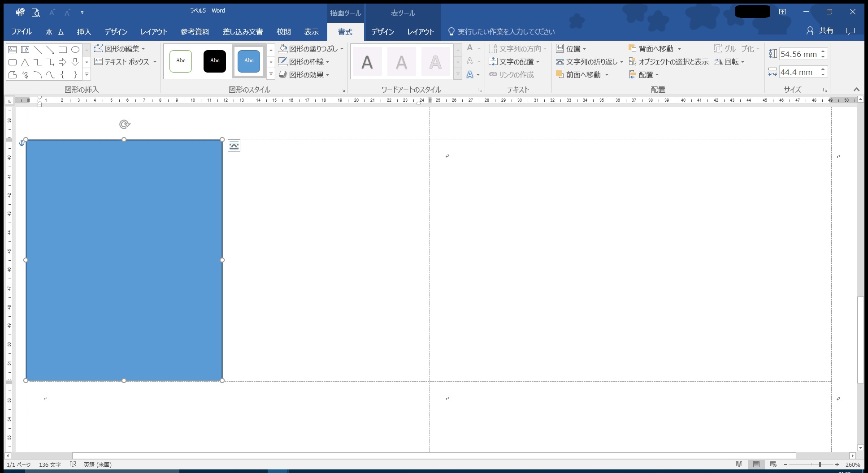Select the triangle shape

click(25, 62)
